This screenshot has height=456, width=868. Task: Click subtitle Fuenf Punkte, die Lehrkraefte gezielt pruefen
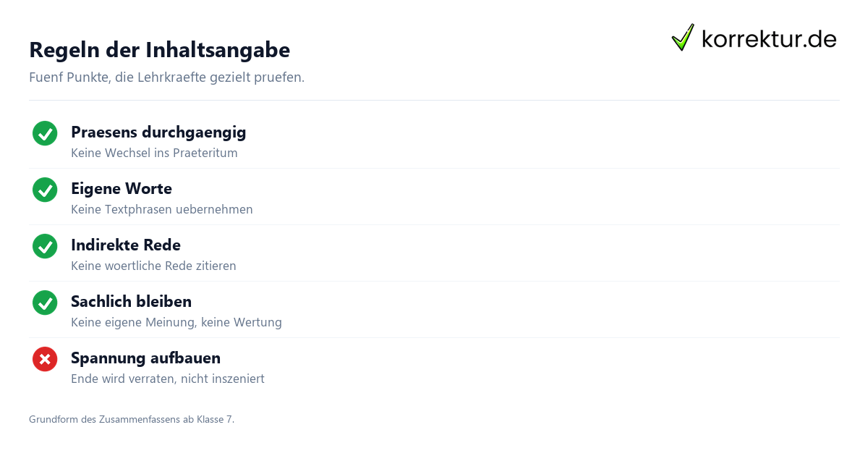click(166, 77)
